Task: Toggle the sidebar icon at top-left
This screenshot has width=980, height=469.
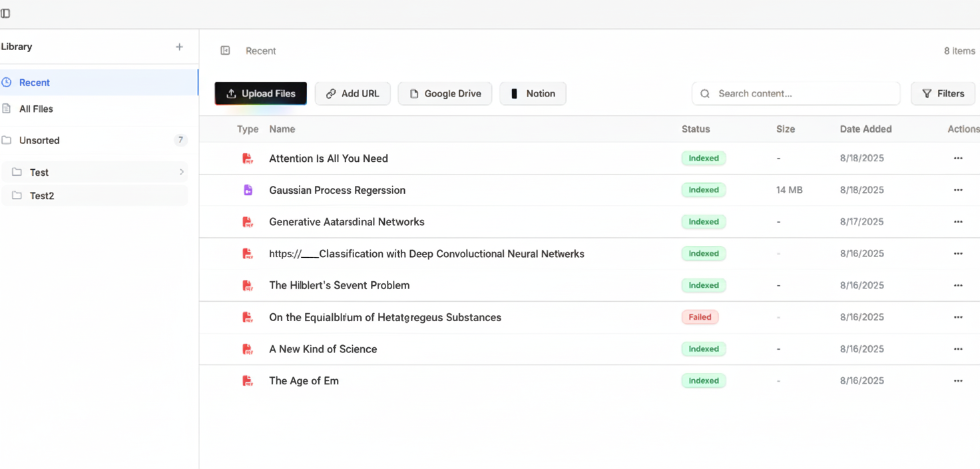Action: pos(5,13)
